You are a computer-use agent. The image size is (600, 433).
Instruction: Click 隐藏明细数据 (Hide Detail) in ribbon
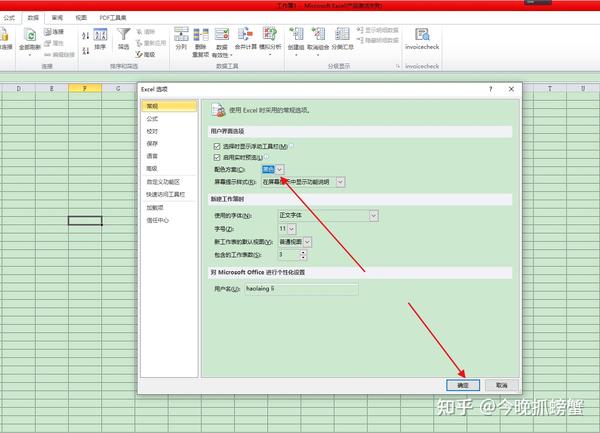377,40
